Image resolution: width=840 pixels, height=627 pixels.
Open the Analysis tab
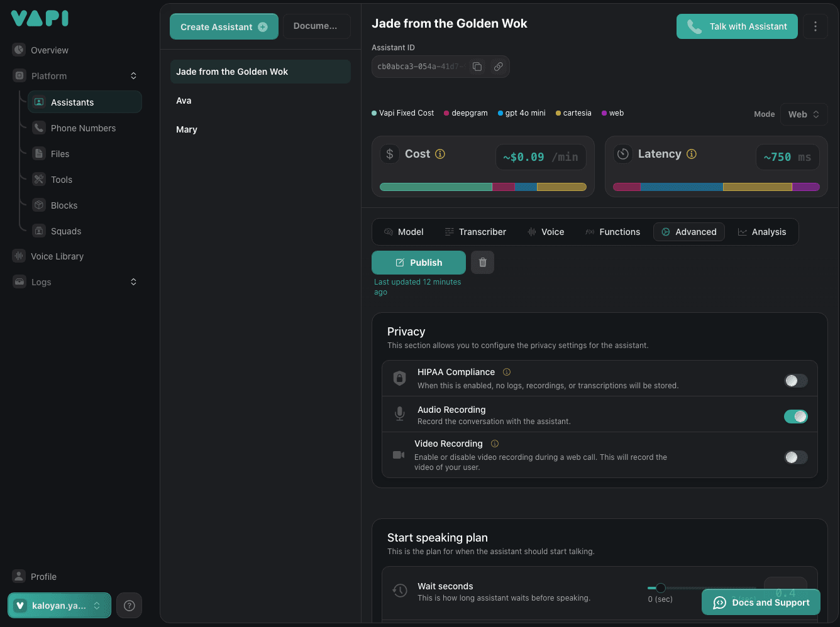761,232
